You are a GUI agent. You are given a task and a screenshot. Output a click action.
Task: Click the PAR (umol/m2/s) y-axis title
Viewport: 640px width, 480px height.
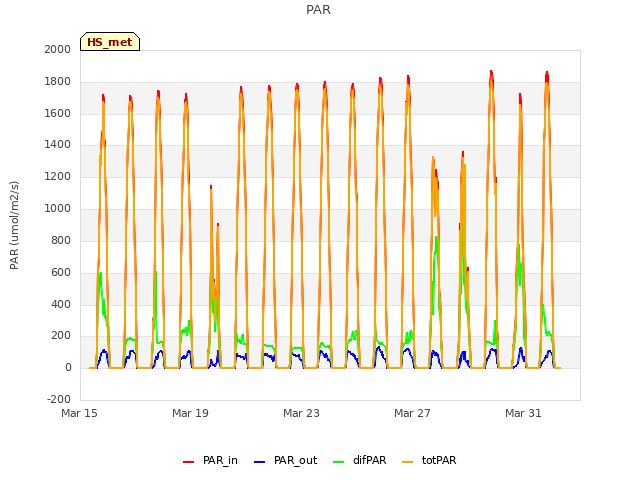click(14, 225)
